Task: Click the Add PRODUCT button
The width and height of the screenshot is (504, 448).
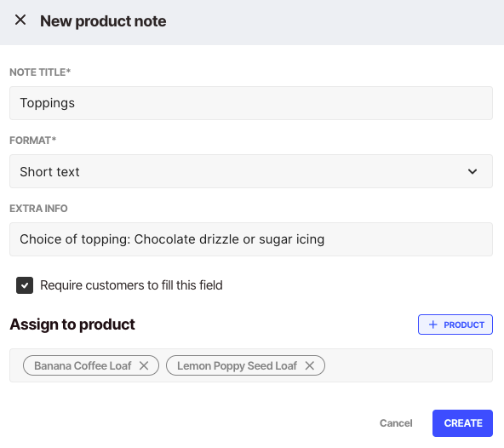Action: click(x=455, y=325)
